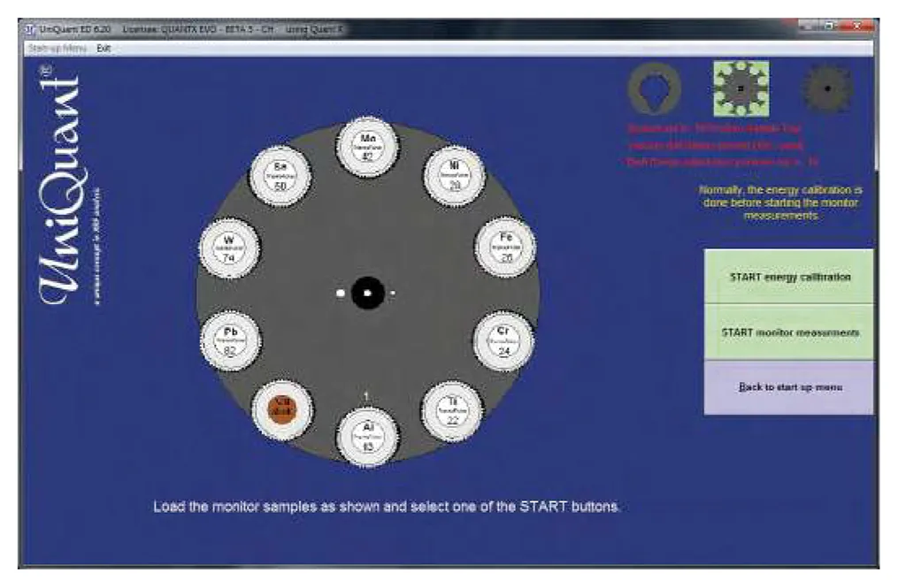
Task: Choose the single-ring sample holder tray type
Action: pyautogui.click(x=653, y=89)
